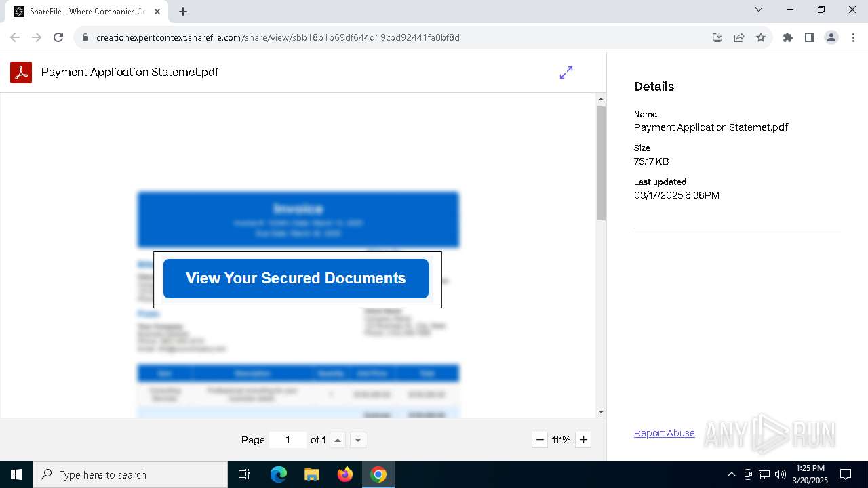
Task: Reload the ShareFile page
Action: [x=58, y=37]
